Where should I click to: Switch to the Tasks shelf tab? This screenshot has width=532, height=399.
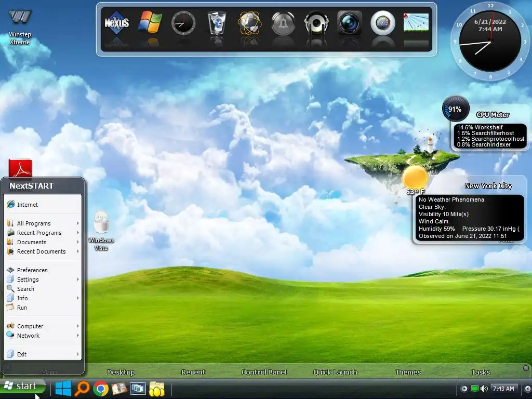coord(481,372)
